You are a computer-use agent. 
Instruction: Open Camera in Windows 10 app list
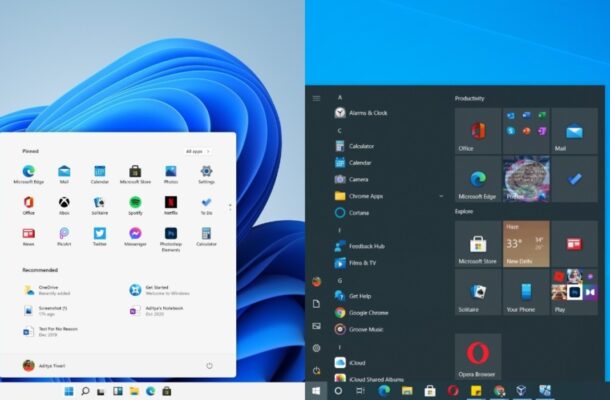[x=351, y=179]
